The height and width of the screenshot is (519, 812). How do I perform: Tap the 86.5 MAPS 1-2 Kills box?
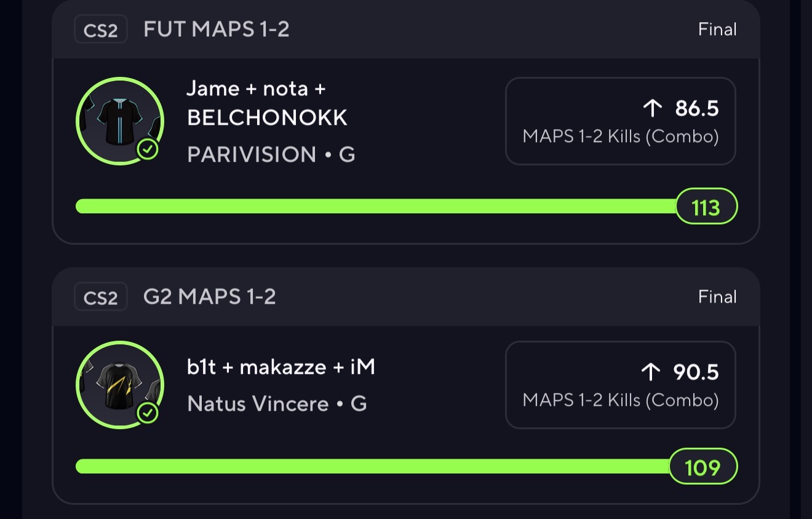pos(621,121)
